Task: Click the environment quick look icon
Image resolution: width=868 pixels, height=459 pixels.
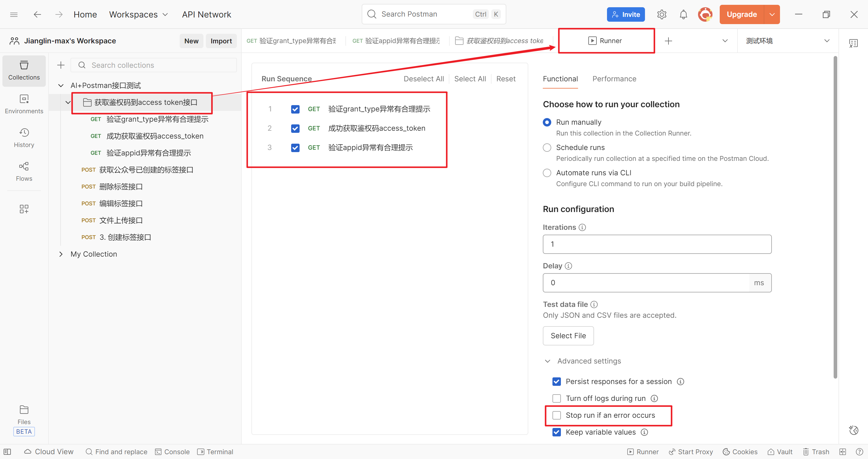Action: [853, 43]
